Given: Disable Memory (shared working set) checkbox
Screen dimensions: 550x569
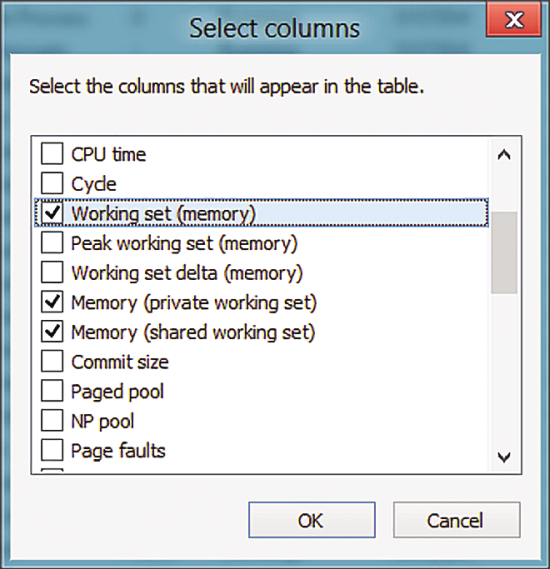Looking at the screenshot, I should 52,332.
